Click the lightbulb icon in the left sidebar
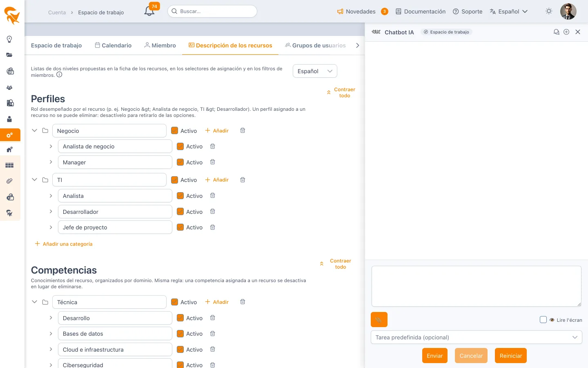 pos(9,39)
